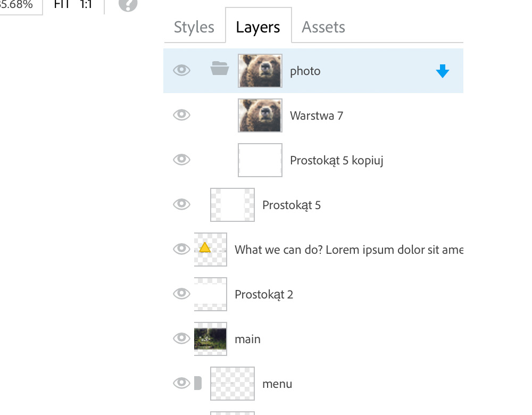Toggle eye icon for menu layer
The height and width of the screenshot is (415, 532).
181,383
